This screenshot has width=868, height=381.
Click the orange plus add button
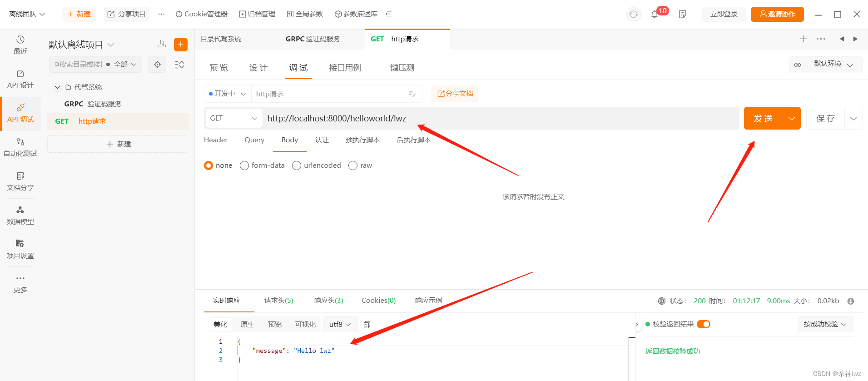pyautogui.click(x=181, y=44)
